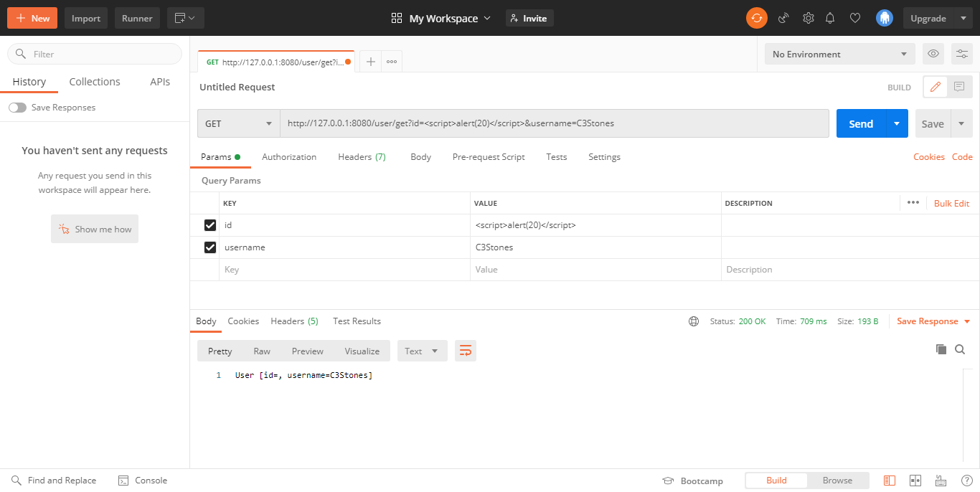Open the request's Headers tab
This screenshot has width=980, height=492.
(x=362, y=156)
